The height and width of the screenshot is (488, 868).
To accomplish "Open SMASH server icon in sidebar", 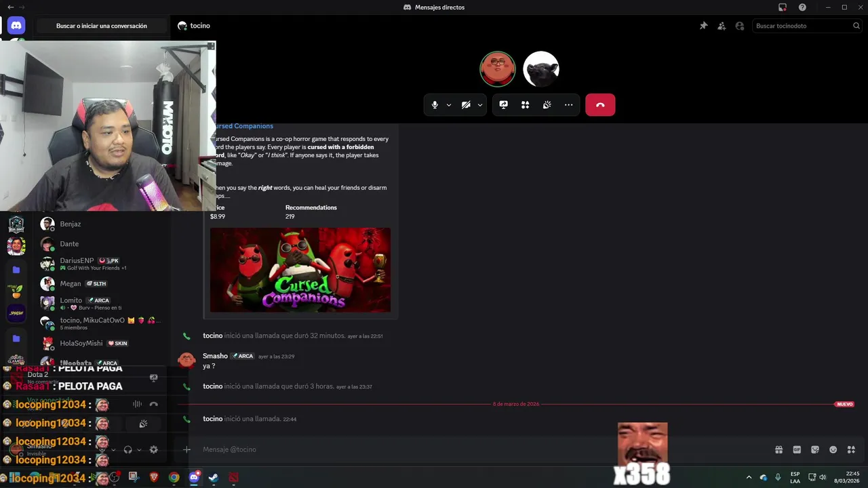I will click(x=16, y=313).
